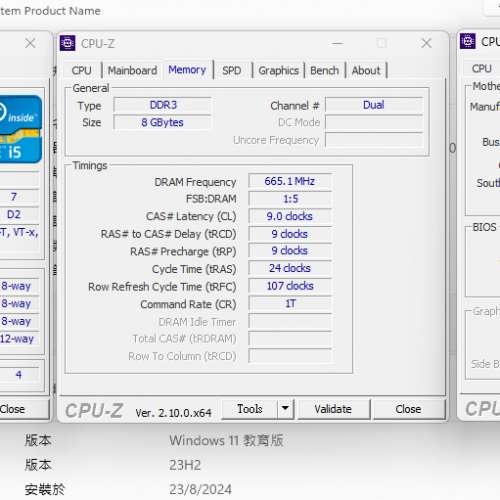Click the 665.1 MHz DRAM Frequency value

click(x=290, y=181)
